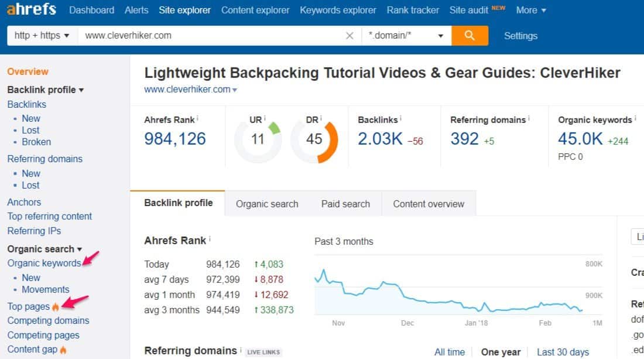Open the Content gap sidebar link
644x359 pixels.
click(32, 350)
